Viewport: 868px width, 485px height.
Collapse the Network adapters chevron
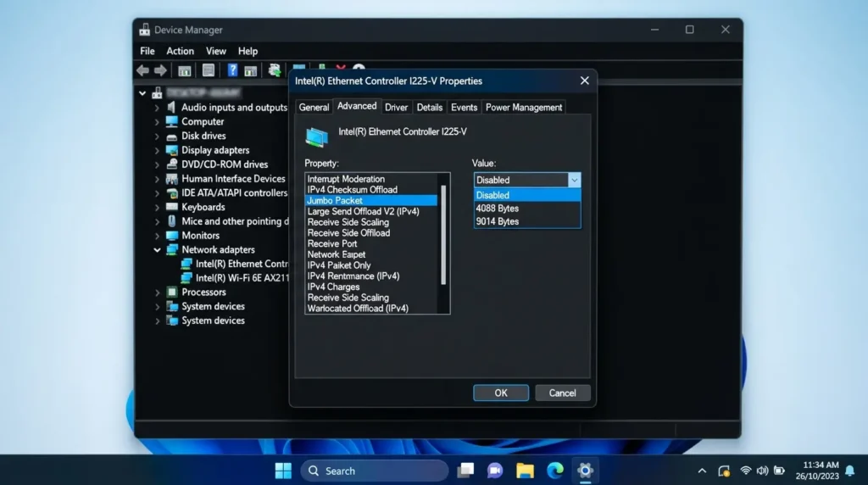tap(157, 249)
